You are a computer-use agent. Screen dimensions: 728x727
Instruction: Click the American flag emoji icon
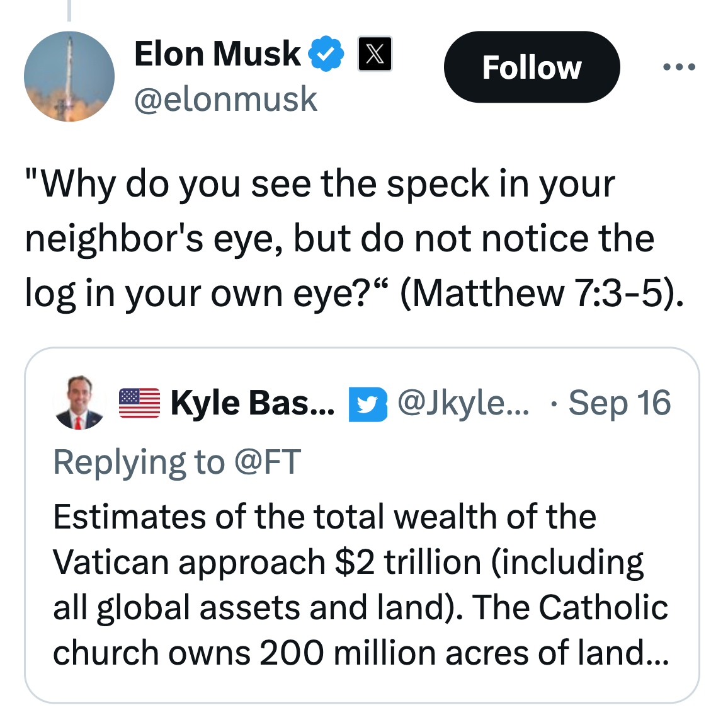(139, 403)
